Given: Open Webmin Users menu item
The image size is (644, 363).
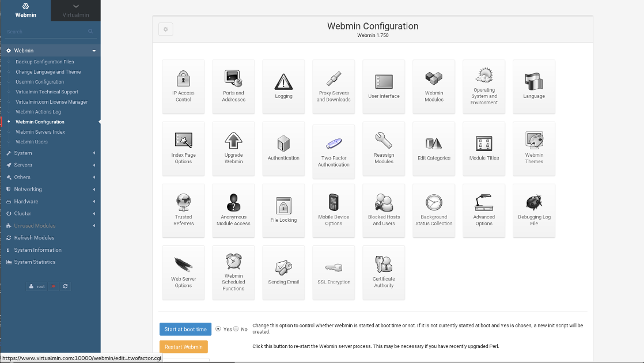Looking at the screenshot, I should [32, 142].
